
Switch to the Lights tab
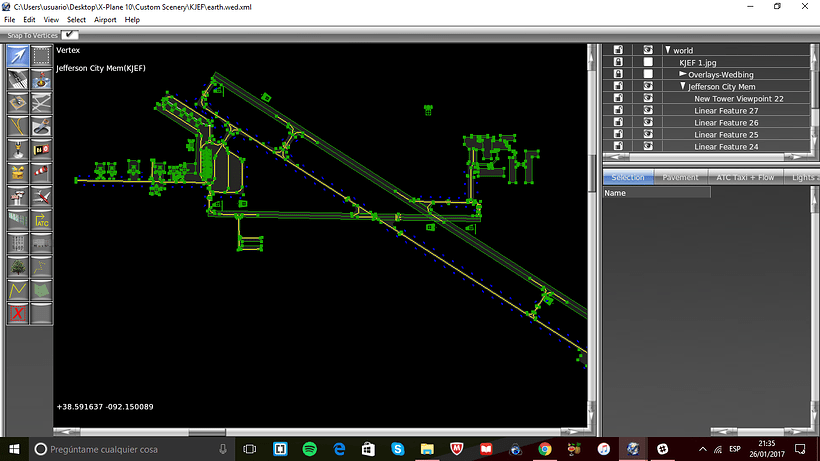[801, 178]
